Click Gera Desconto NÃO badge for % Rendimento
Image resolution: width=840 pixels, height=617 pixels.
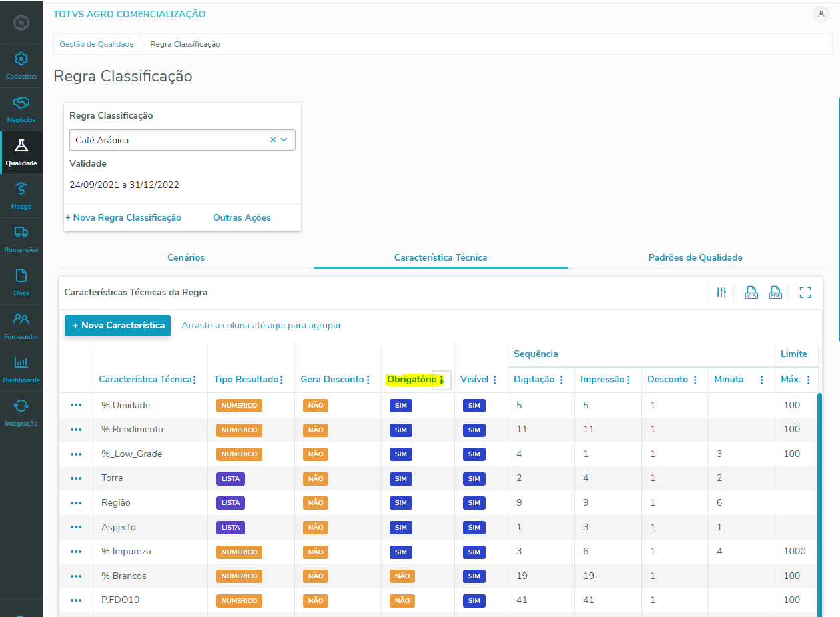316,430
